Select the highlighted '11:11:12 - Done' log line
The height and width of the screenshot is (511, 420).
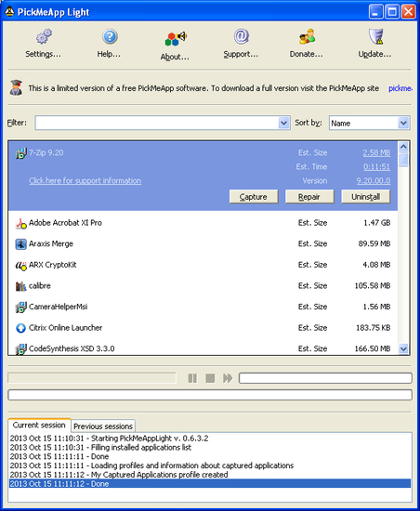210,484
